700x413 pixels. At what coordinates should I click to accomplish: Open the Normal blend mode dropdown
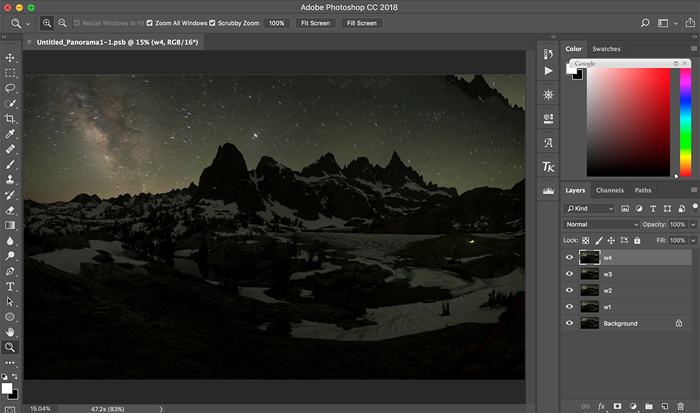click(602, 224)
